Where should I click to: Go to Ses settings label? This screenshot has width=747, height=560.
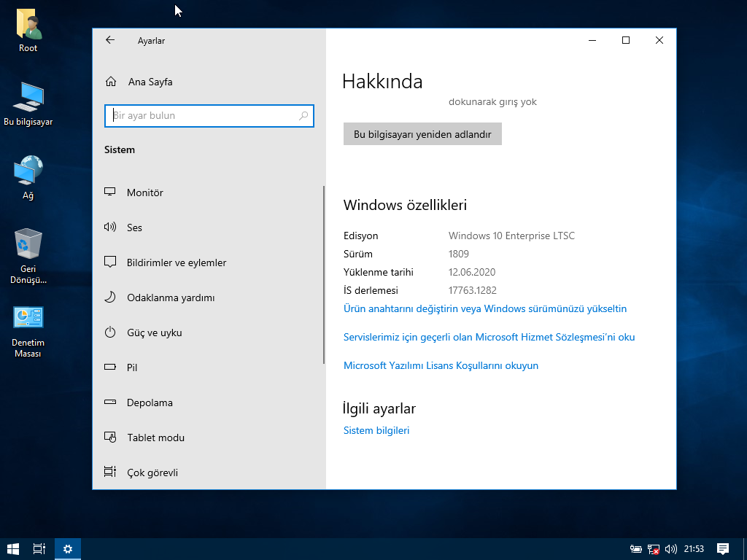pos(134,227)
